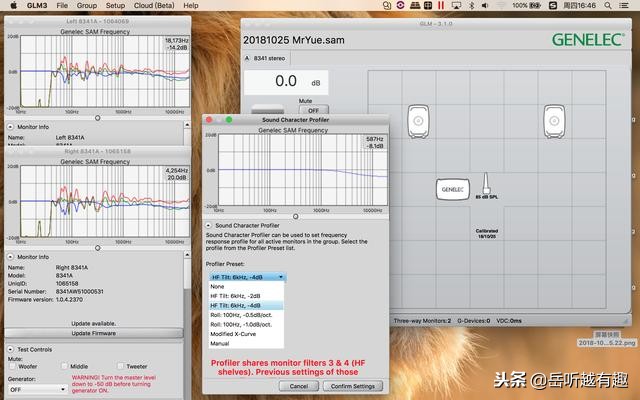Image resolution: width=640 pixels, height=400 pixels.
Task: Toggle the Middle mute checkbox
Action: (x=64, y=366)
